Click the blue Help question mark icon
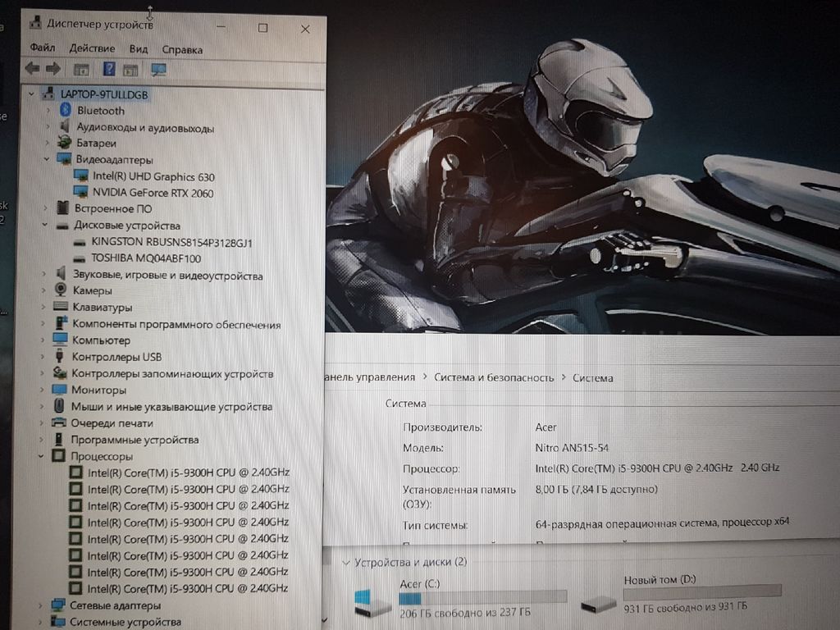This screenshot has width=840, height=630. tap(109, 69)
